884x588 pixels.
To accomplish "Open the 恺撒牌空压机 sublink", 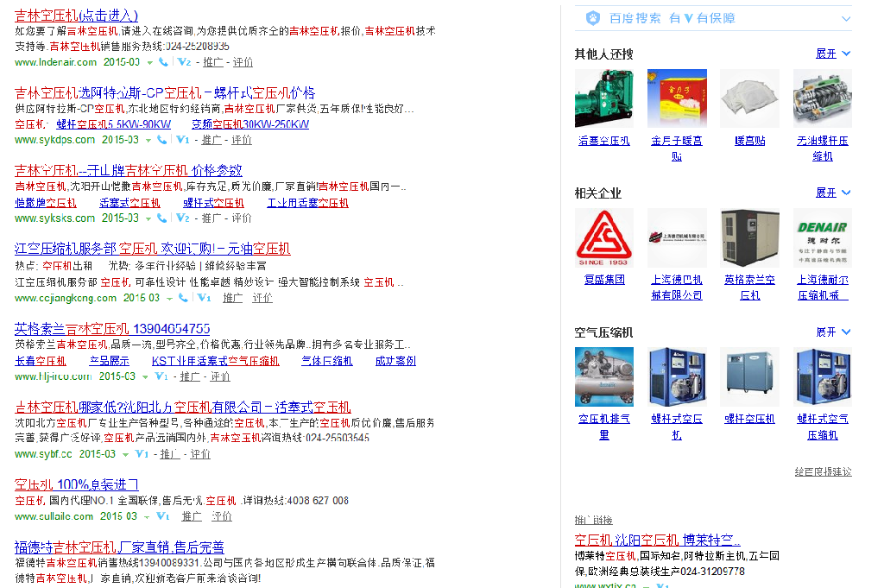I will point(46,203).
